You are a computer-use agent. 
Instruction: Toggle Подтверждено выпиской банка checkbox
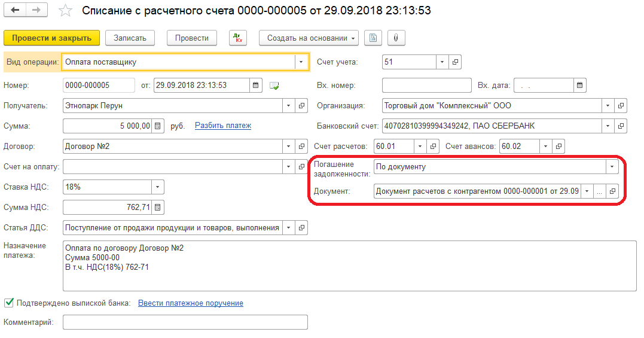(x=8, y=303)
